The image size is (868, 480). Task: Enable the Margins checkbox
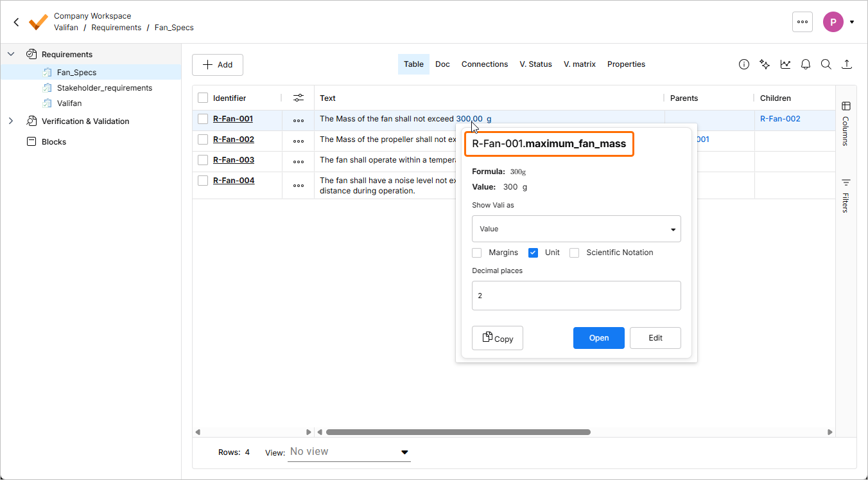point(476,253)
